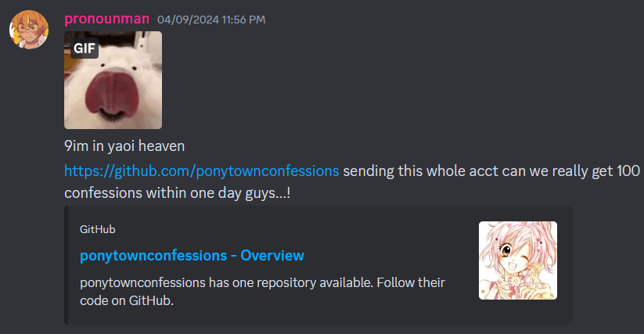Click the 'code on GitHub.' embed text
Screen dimensions: 644x334
click(127, 300)
